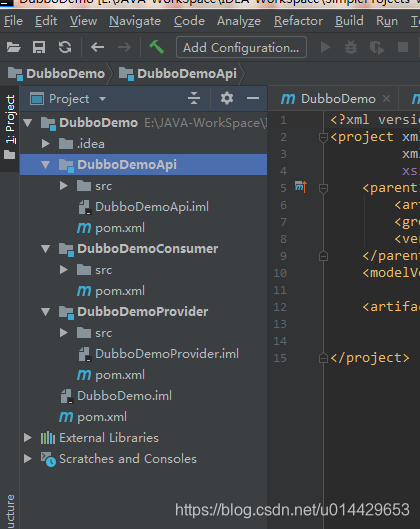Synchronize files with the refresh icon

(x=65, y=47)
